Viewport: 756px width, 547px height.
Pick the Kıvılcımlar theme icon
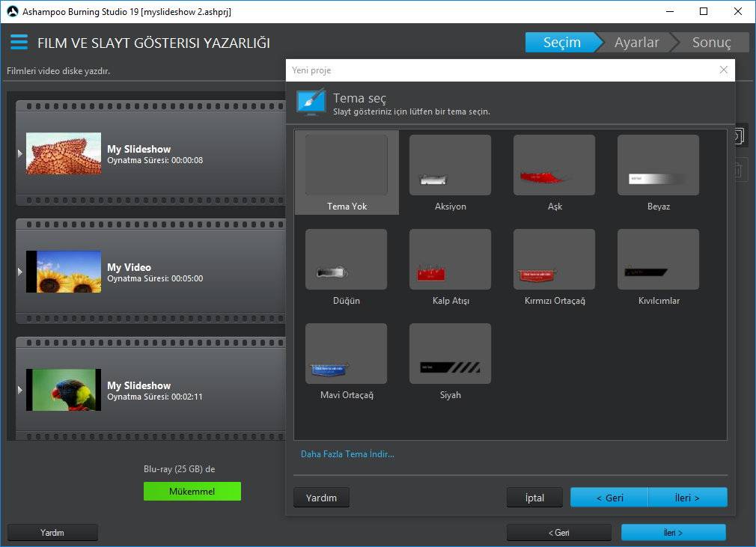point(658,260)
